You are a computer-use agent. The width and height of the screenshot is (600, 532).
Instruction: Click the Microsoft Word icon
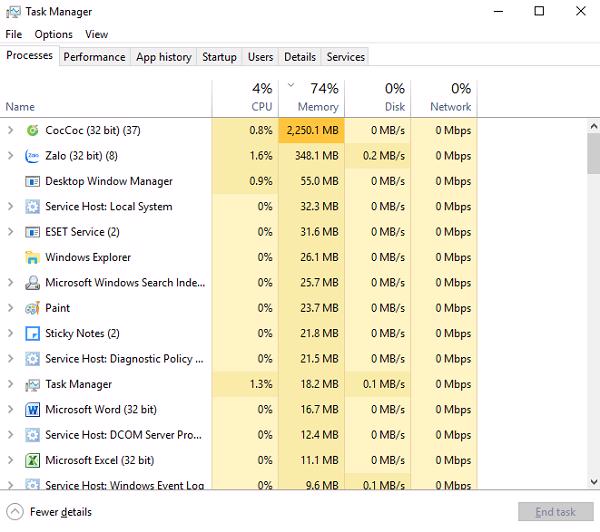[x=33, y=410]
